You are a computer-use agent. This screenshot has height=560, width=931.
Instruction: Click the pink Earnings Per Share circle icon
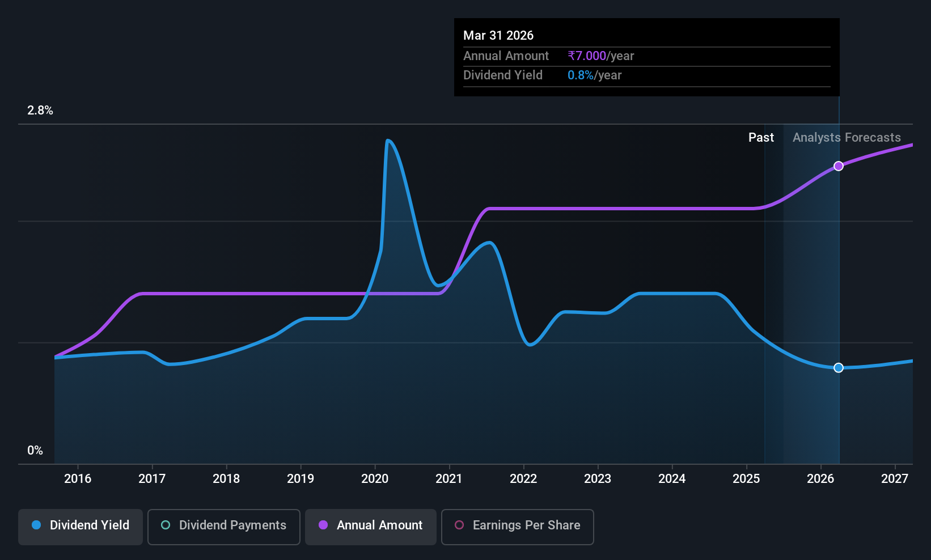459,525
